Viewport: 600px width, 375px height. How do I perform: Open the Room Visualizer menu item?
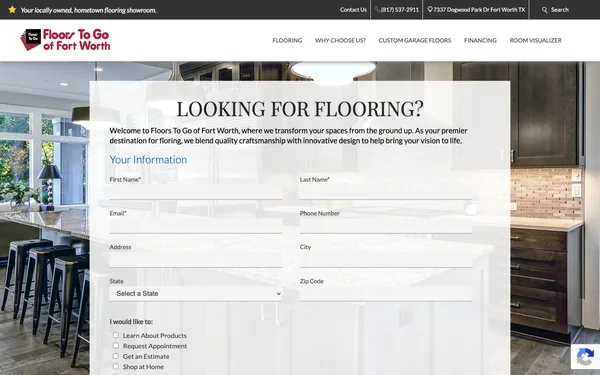[535, 40]
